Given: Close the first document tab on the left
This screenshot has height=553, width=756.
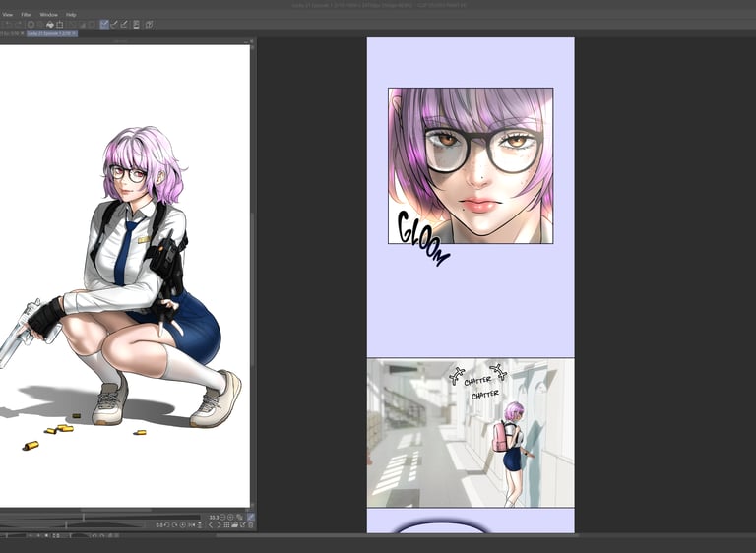Looking at the screenshot, I should [x=22, y=33].
